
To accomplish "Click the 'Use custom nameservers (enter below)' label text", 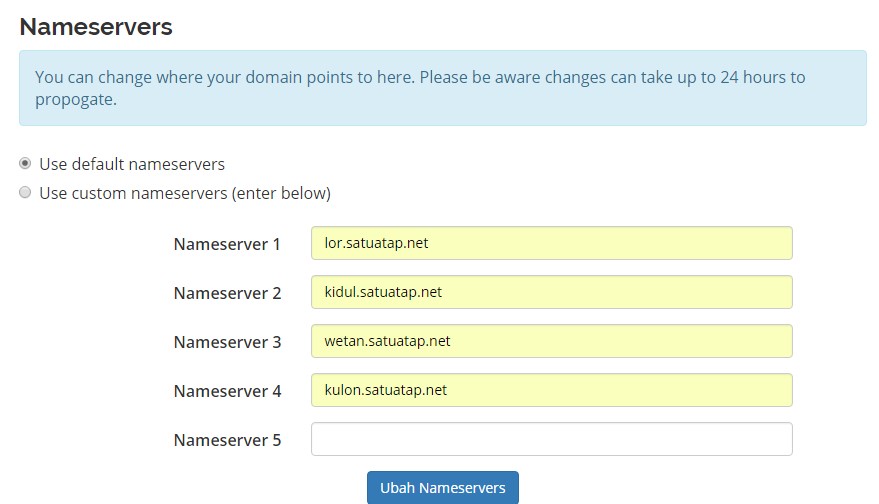I will [184, 193].
